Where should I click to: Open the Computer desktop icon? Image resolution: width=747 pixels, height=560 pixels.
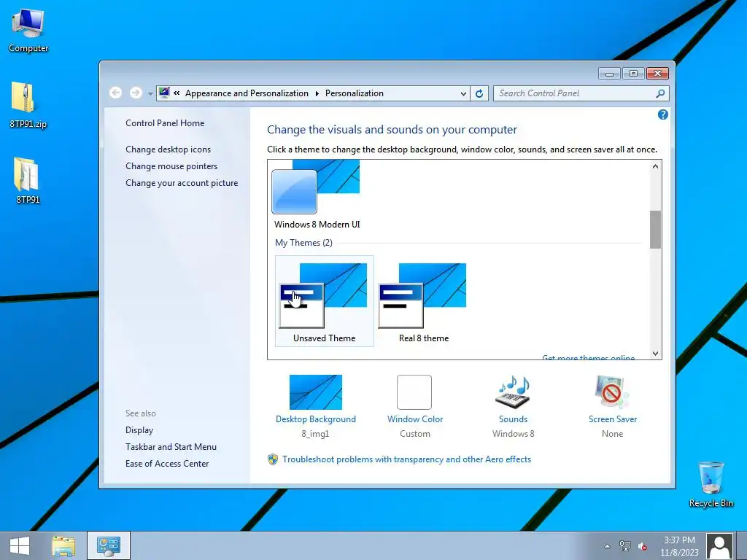28,29
